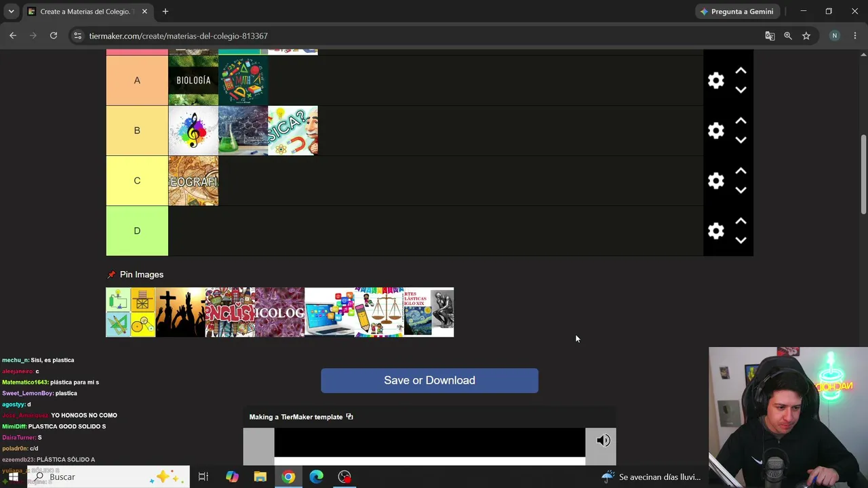
Task: Open settings gear for tier D
Action: (x=716, y=231)
